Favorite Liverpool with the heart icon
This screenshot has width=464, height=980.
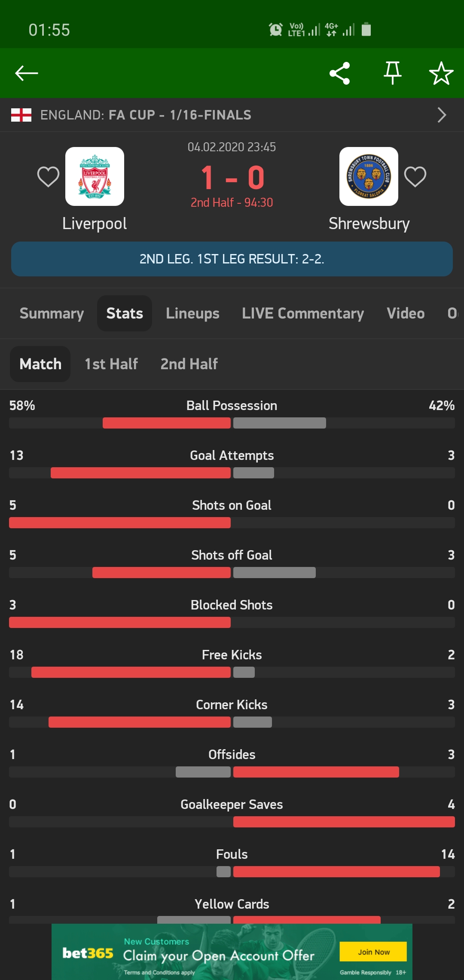pos(48,177)
